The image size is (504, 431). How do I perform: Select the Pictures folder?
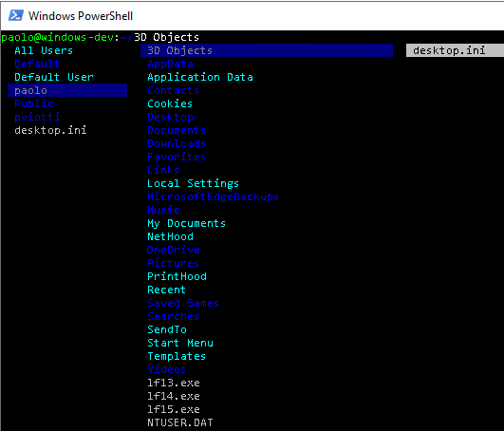[174, 263]
